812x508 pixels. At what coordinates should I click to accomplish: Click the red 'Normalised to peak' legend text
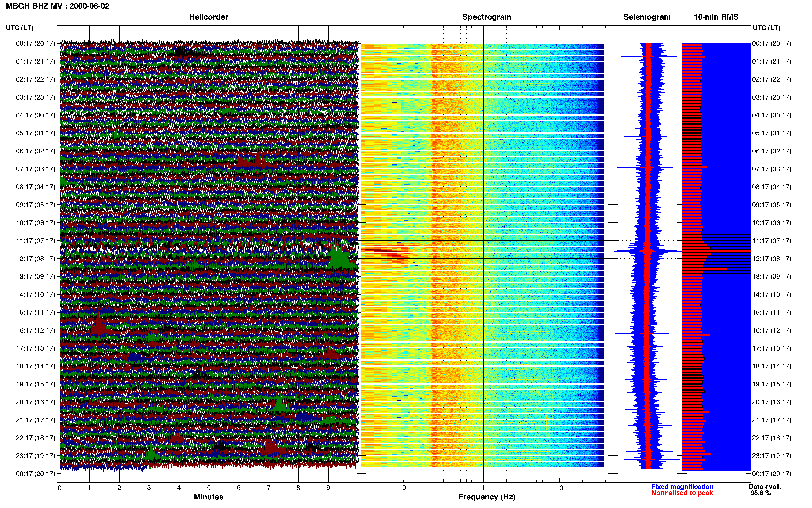[x=682, y=493]
